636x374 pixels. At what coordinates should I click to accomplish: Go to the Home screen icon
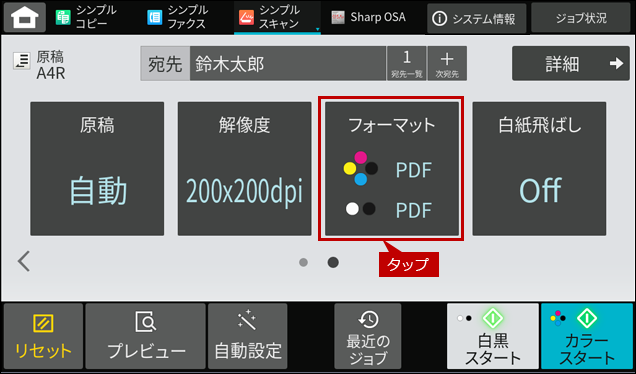(25, 17)
